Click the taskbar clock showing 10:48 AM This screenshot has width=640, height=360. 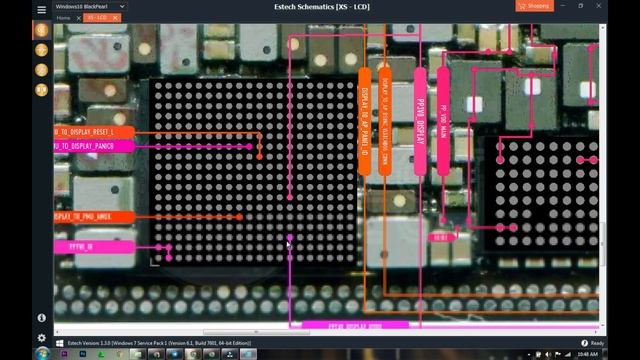coord(588,354)
